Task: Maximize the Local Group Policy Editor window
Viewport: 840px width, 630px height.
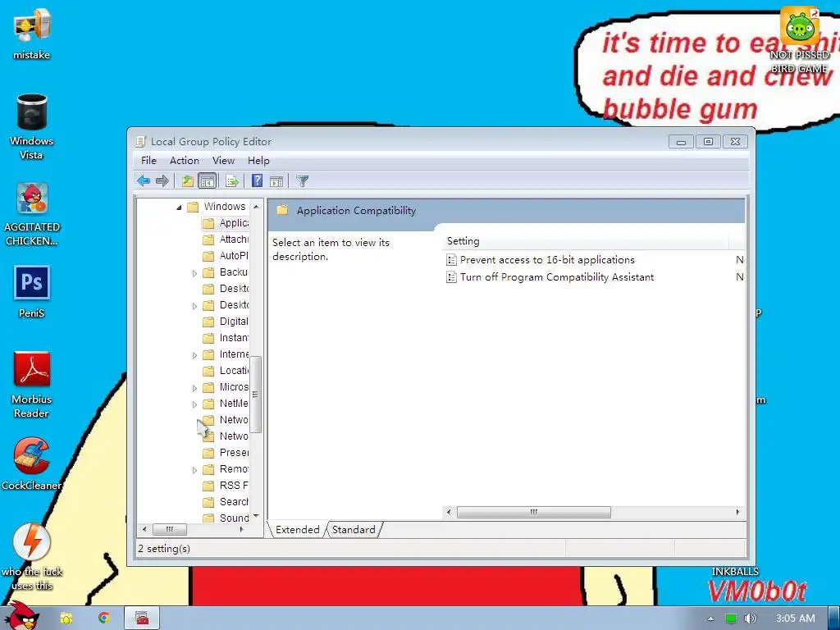Action: point(708,141)
